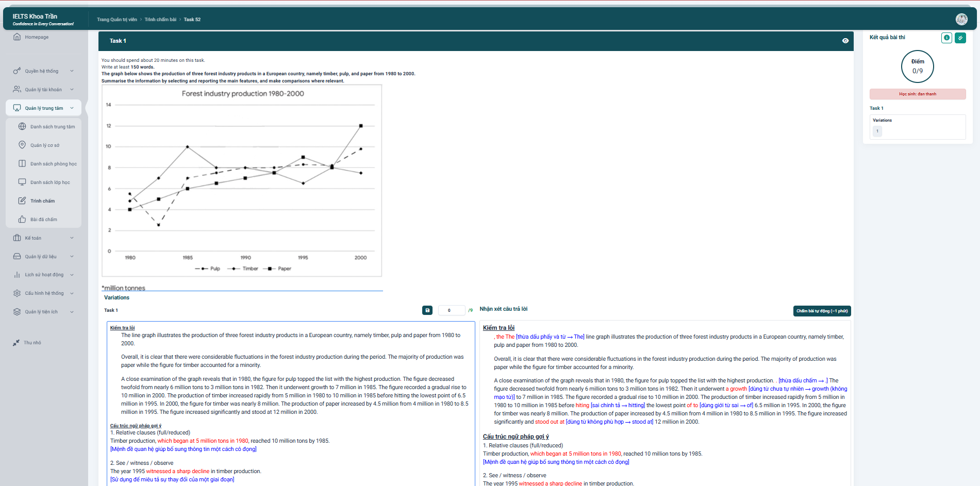Image resolution: width=980 pixels, height=486 pixels.
Task: Click the Bài đã chấm thumbs-up icon
Action: pos(22,220)
